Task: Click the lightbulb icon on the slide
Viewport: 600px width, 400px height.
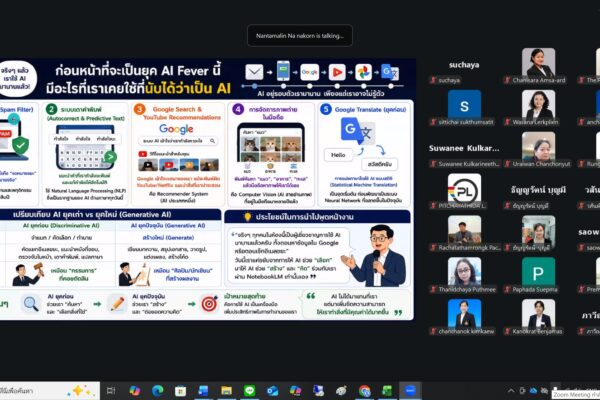Action: click(248, 217)
